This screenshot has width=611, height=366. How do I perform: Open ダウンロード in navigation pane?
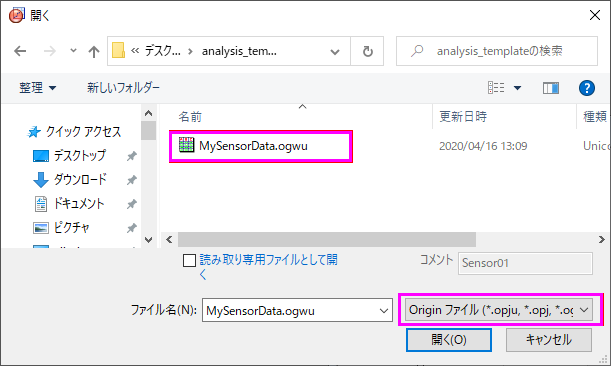pyautogui.click(x=70, y=179)
